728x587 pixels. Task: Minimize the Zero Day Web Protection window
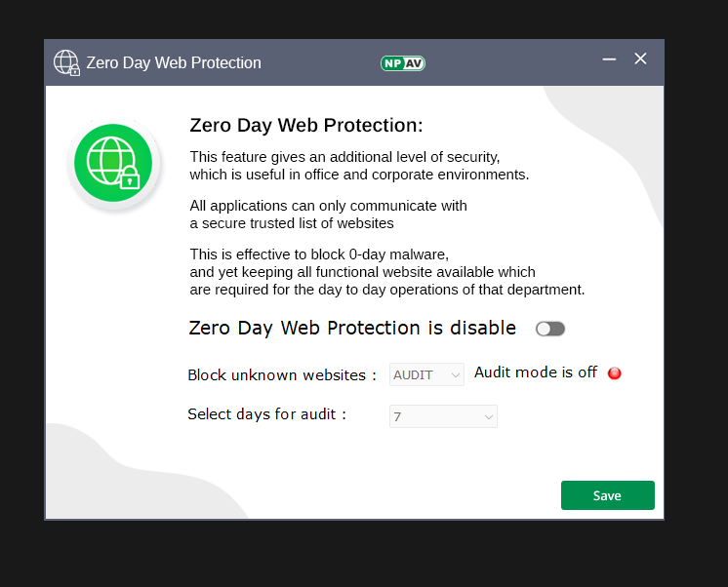[609, 59]
